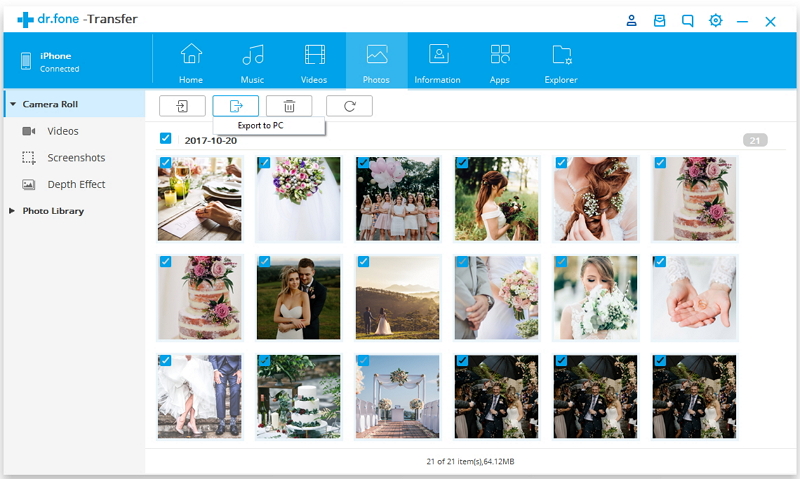The height and width of the screenshot is (479, 800).
Task: Click the connected iPhone device panel
Action: tap(75, 61)
